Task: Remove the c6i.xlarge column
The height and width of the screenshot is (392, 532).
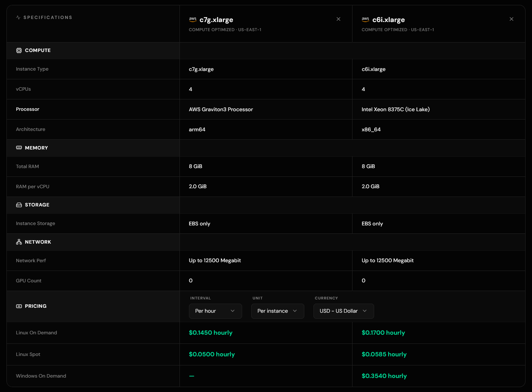Action: coord(511,19)
